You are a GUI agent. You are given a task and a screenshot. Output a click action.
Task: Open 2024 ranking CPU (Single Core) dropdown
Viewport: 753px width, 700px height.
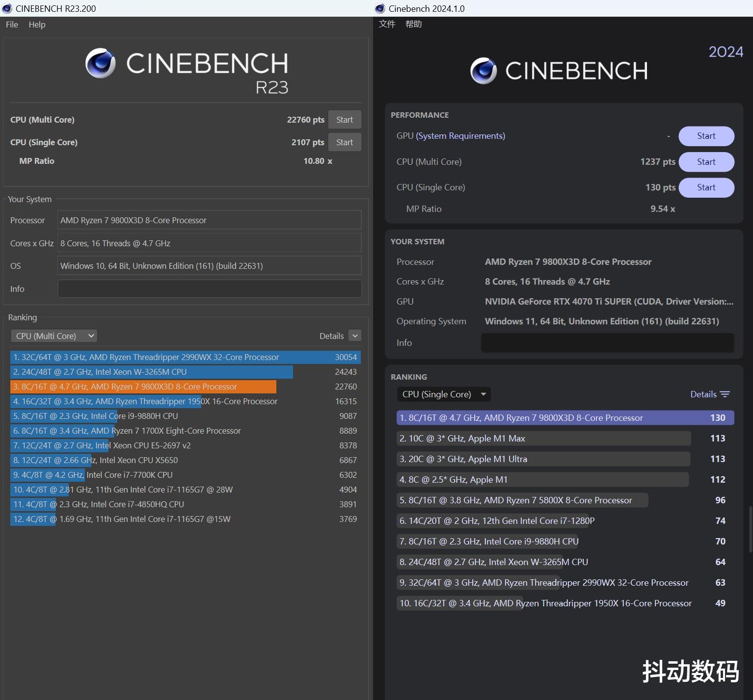click(x=444, y=394)
